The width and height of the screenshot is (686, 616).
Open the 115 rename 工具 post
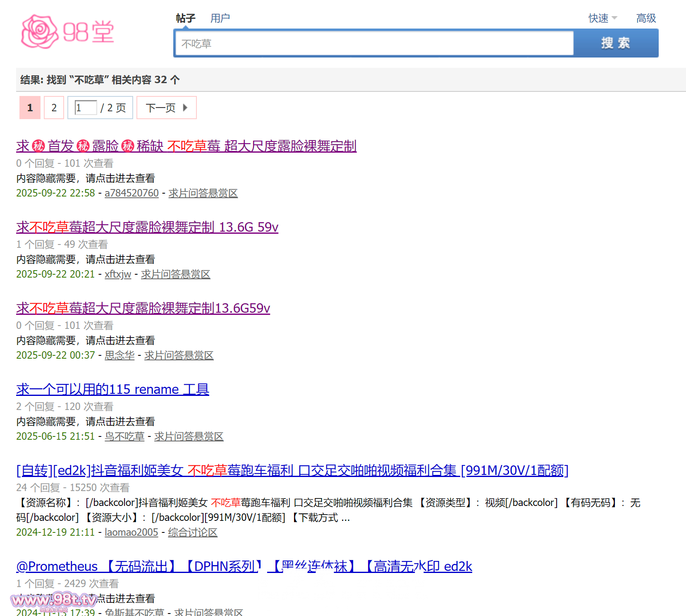pos(112,389)
